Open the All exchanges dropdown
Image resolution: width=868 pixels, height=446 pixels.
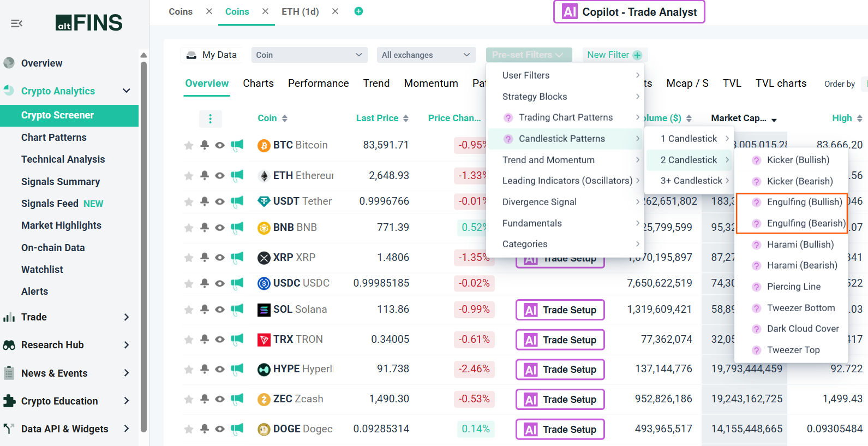coord(426,55)
